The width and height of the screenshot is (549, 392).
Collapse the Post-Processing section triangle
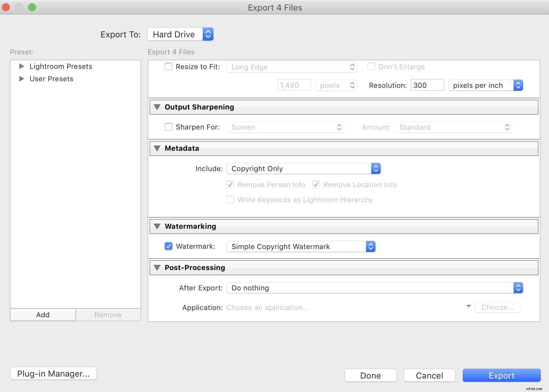(x=157, y=268)
